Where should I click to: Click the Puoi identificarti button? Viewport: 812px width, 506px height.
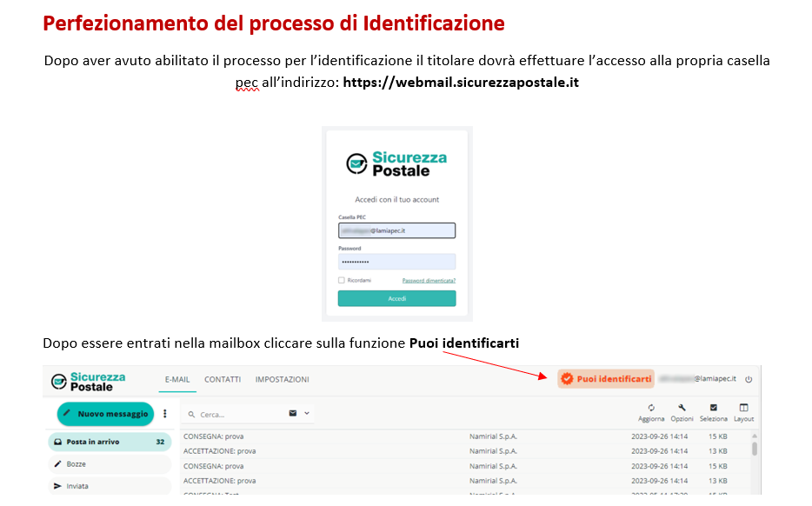tap(606, 378)
